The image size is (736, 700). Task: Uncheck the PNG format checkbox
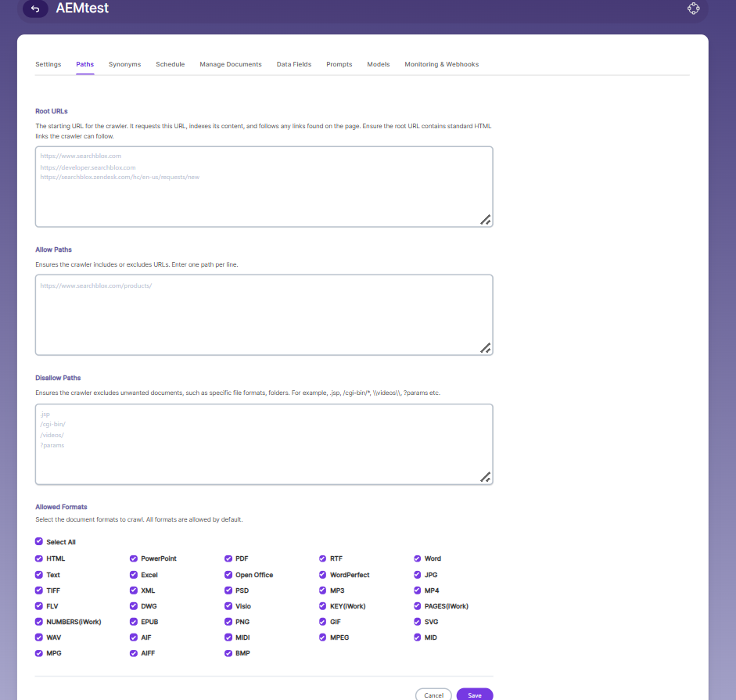[x=228, y=622]
